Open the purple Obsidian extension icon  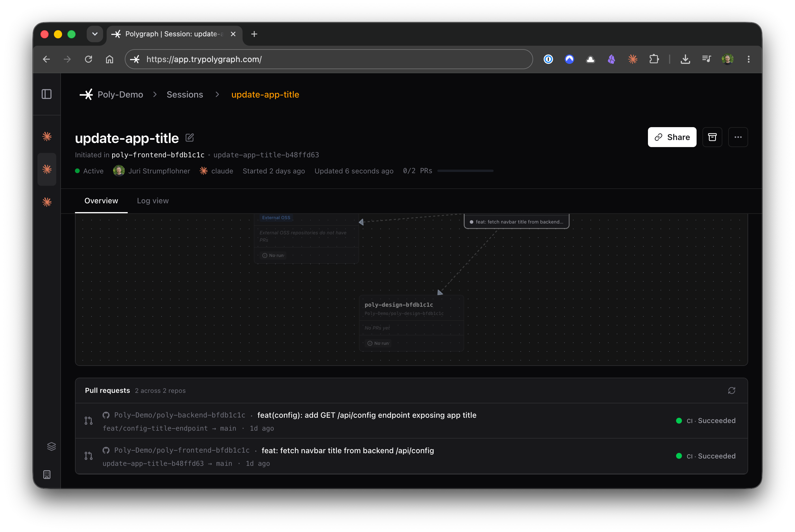point(611,59)
